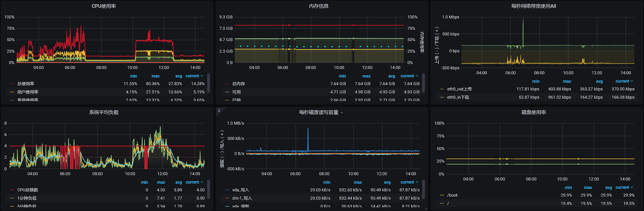The height and width of the screenshot is (211, 644).
Task: Open the 系统平均负载 panel title menu
Action: click(x=104, y=112)
